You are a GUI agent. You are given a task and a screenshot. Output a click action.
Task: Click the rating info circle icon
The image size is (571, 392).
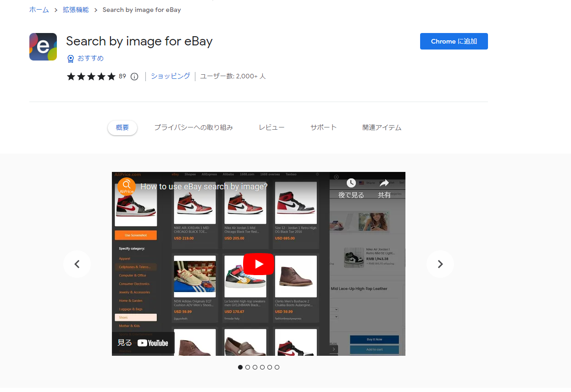[x=134, y=77]
